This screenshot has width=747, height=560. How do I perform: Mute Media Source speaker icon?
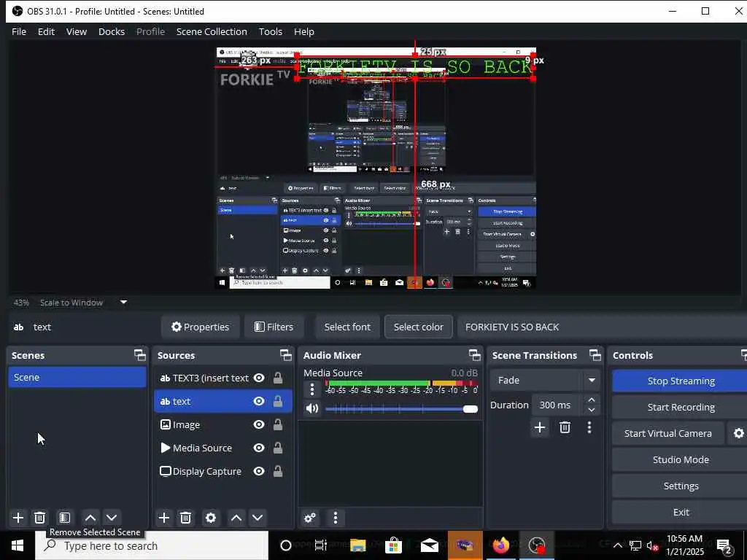click(312, 408)
